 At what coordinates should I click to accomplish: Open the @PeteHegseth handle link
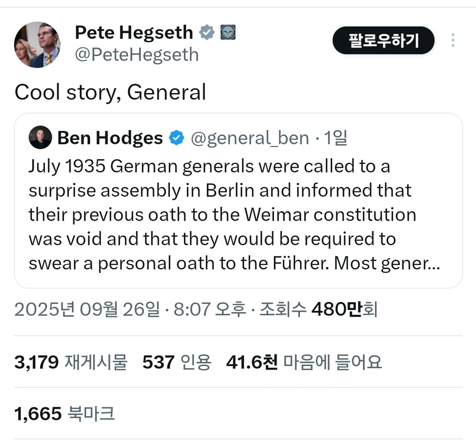pos(136,54)
